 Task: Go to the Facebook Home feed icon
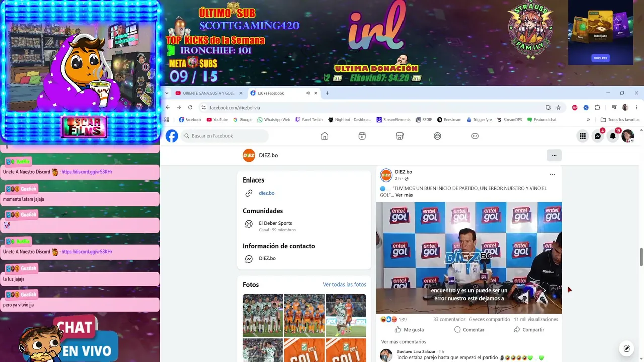325,136
